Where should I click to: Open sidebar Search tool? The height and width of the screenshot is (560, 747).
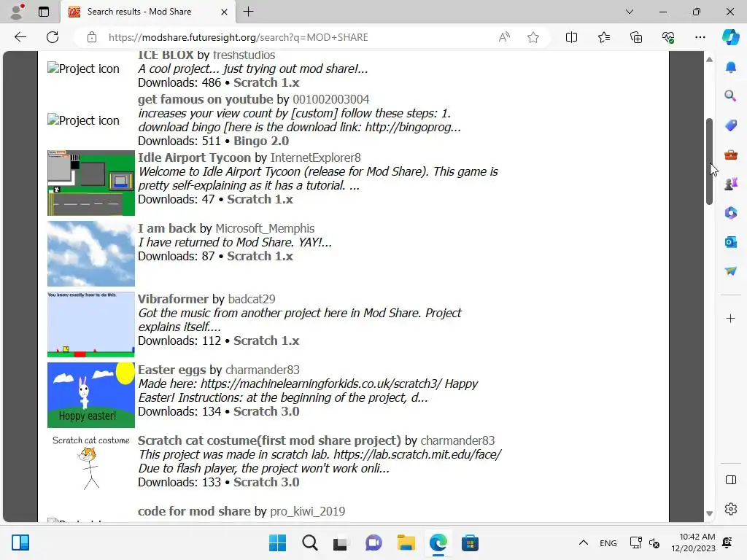point(730,96)
